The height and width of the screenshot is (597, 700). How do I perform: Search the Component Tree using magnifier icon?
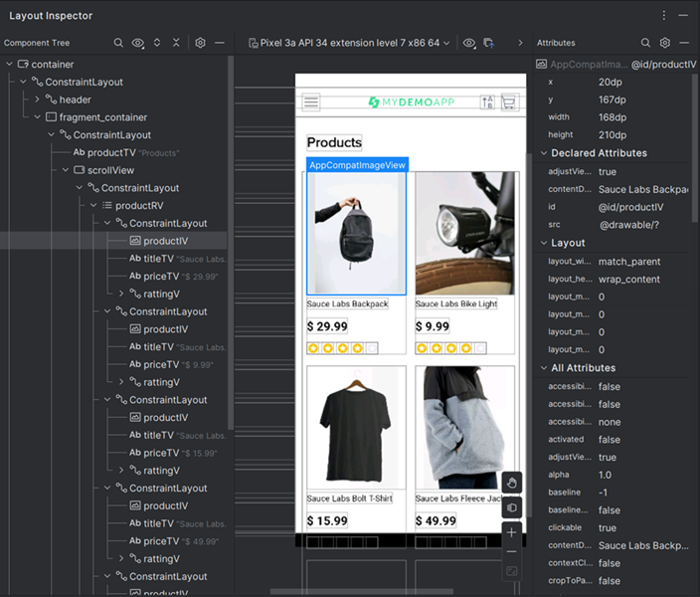click(x=118, y=44)
